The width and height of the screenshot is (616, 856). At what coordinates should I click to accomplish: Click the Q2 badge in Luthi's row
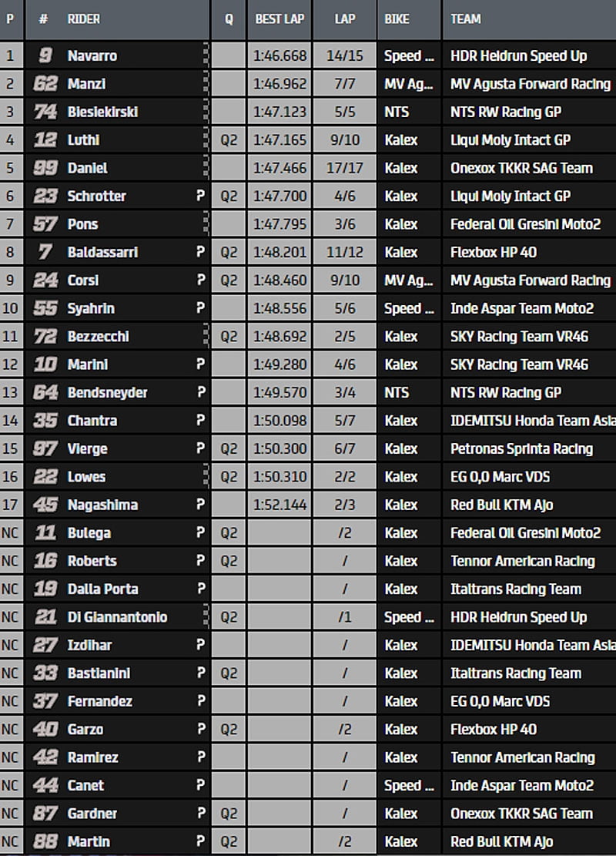click(x=229, y=140)
